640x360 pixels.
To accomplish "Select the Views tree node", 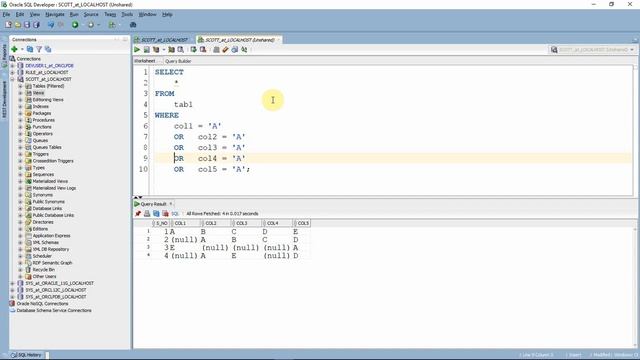I will click(38, 93).
